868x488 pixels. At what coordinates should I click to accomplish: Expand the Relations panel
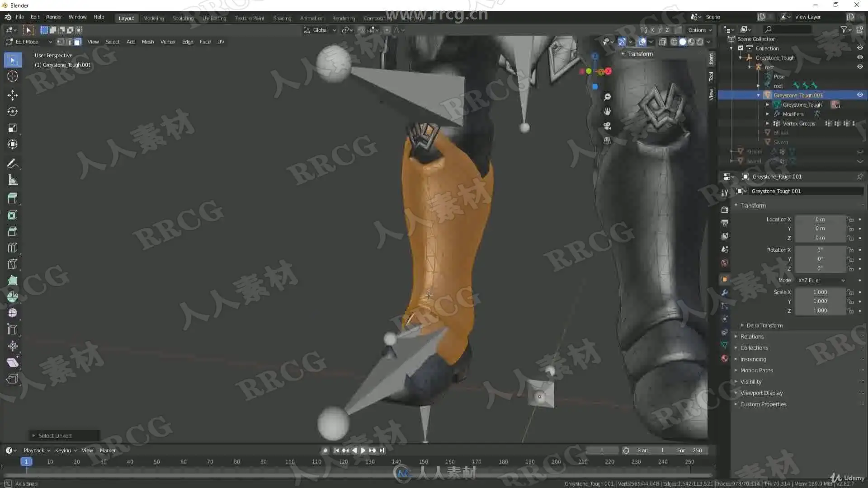tap(752, 337)
